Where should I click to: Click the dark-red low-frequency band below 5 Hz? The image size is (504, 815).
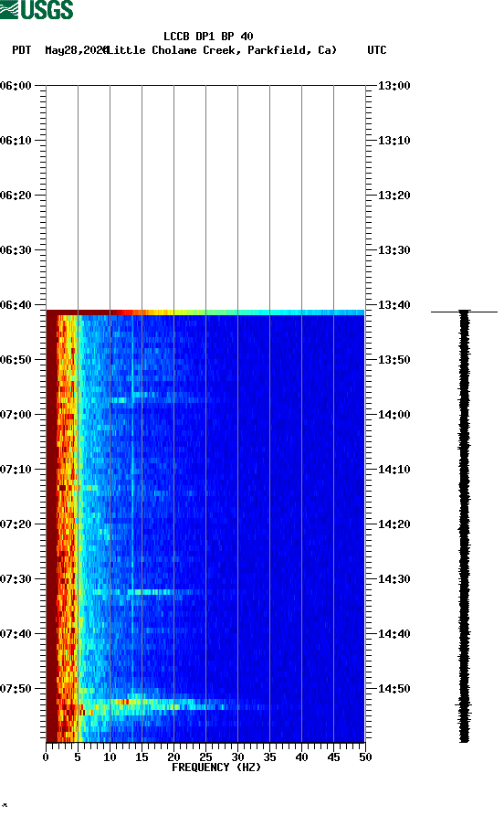(51, 526)
